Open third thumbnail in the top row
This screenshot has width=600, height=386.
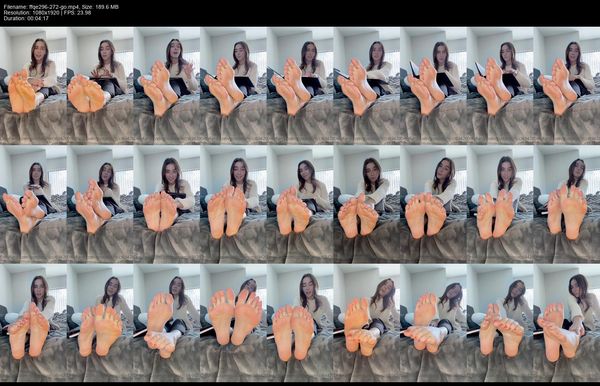coord(166,85)
